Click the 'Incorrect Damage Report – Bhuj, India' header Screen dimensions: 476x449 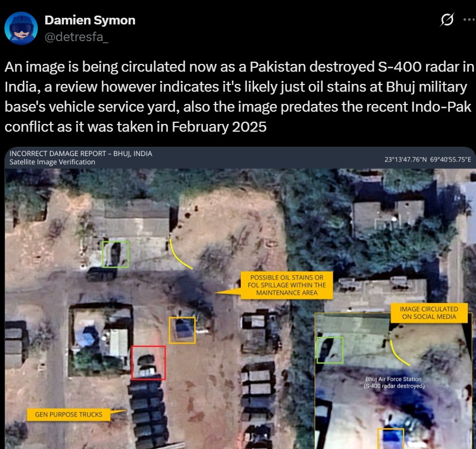point(81,153)
